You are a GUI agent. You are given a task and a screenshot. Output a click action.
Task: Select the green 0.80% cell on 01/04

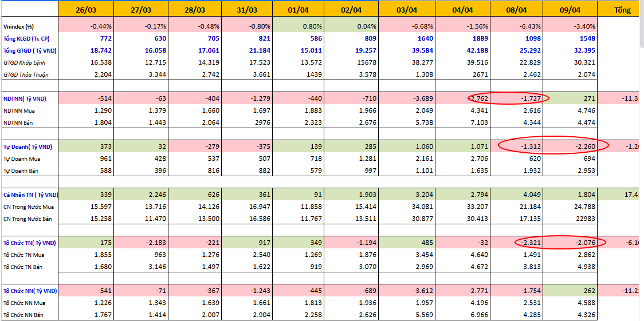pos(298,27)
